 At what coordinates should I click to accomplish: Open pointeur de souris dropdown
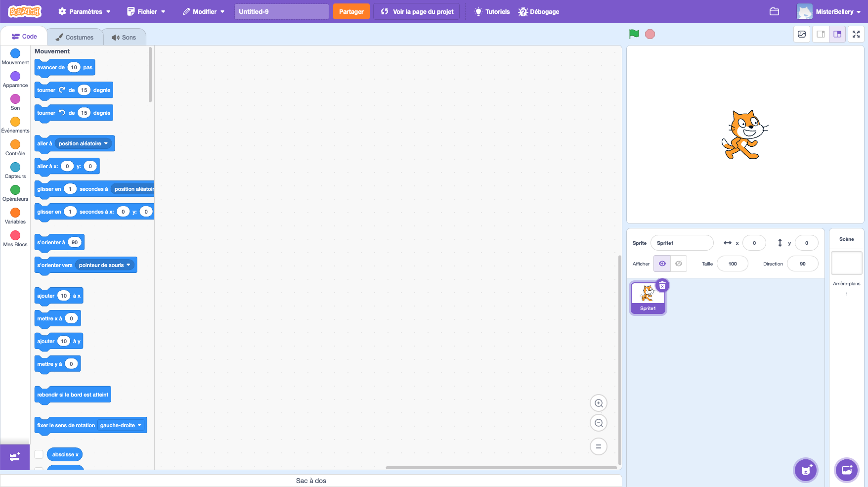pyautogui.click(x=104, y=265)
